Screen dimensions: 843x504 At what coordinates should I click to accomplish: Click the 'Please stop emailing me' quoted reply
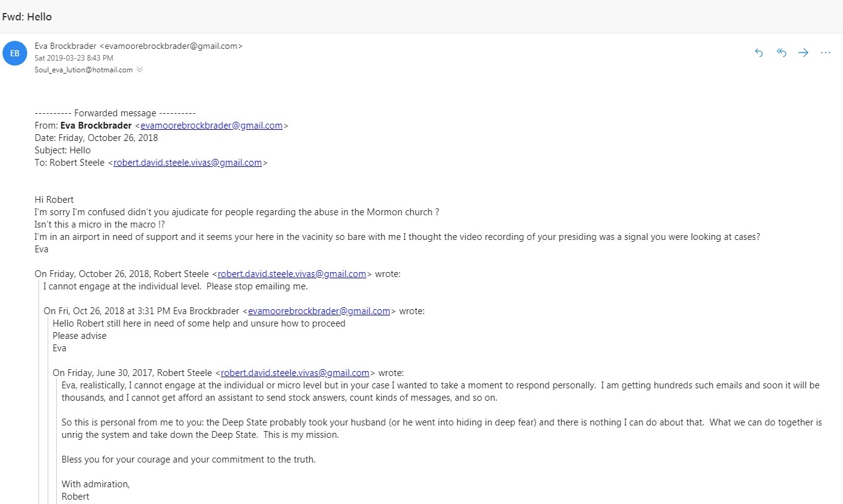pos(257,286)
